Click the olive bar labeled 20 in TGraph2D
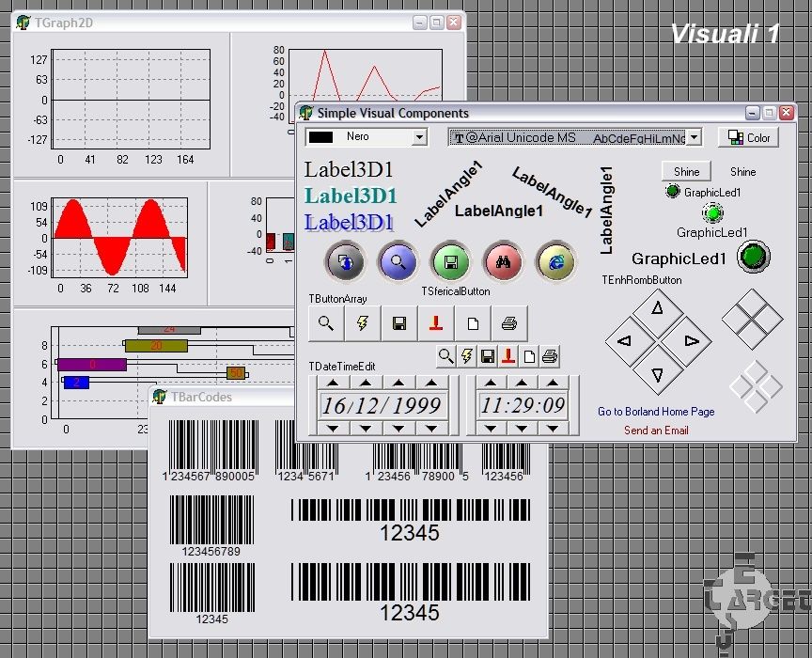 pyautogui.click(x=156, y=346)
